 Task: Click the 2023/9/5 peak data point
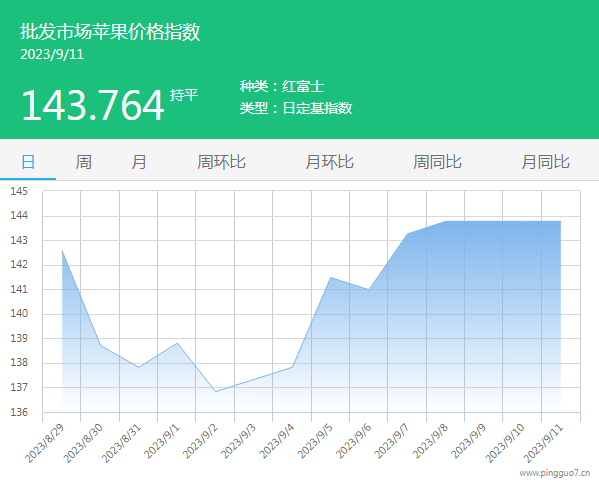click(x=330, y=277)
